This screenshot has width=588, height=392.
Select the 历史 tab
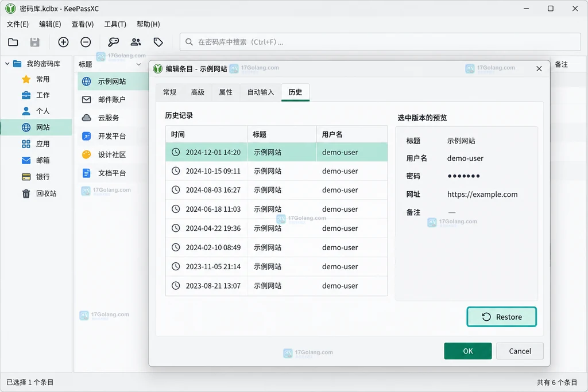(x=295, y=92)
